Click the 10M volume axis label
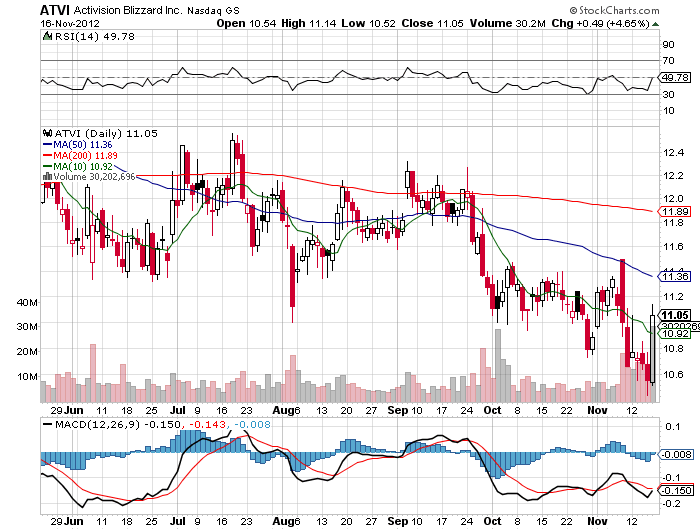The image size is (700, 530). (x=27, y=376)
